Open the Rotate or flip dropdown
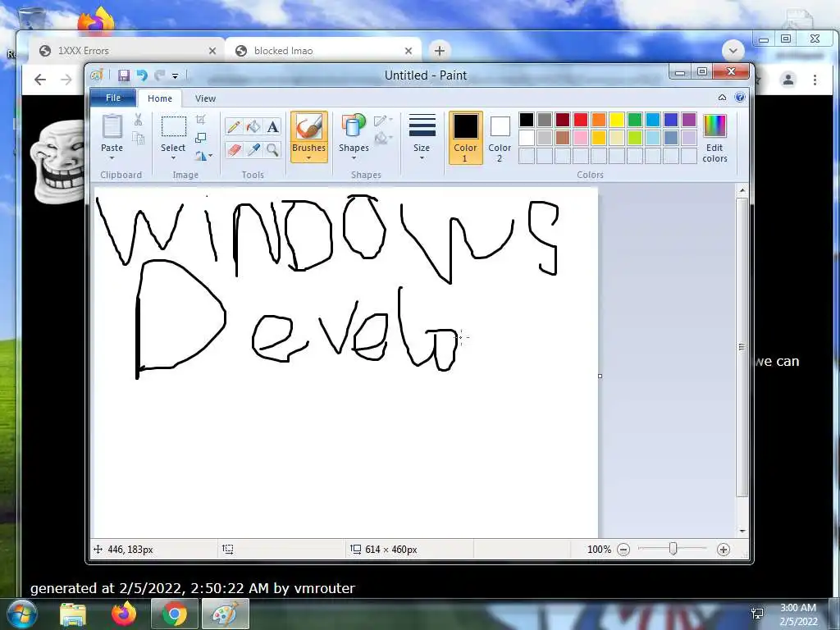Screen dimensions: 840x630 pos(203,156)
